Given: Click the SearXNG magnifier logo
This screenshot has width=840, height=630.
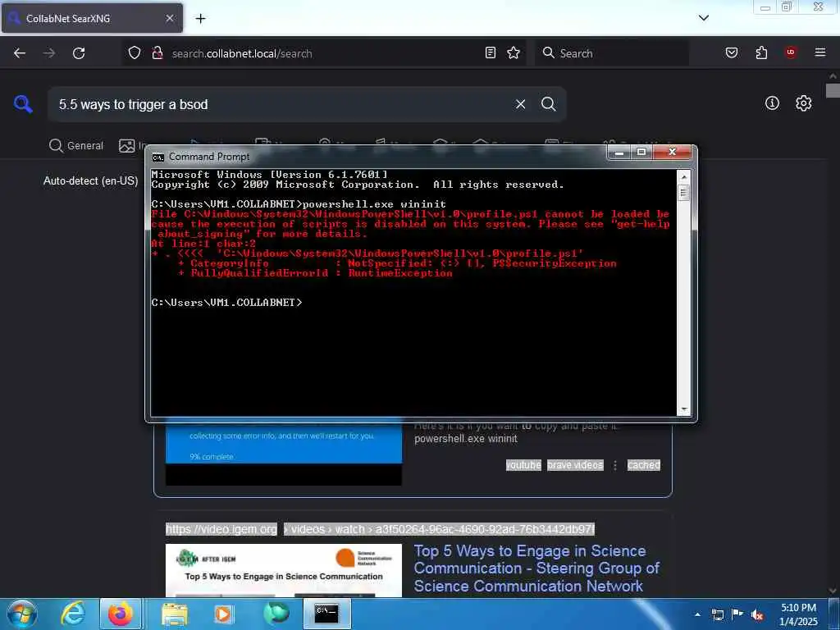Looking at the screenshot, I should click(x=23, y=104).
